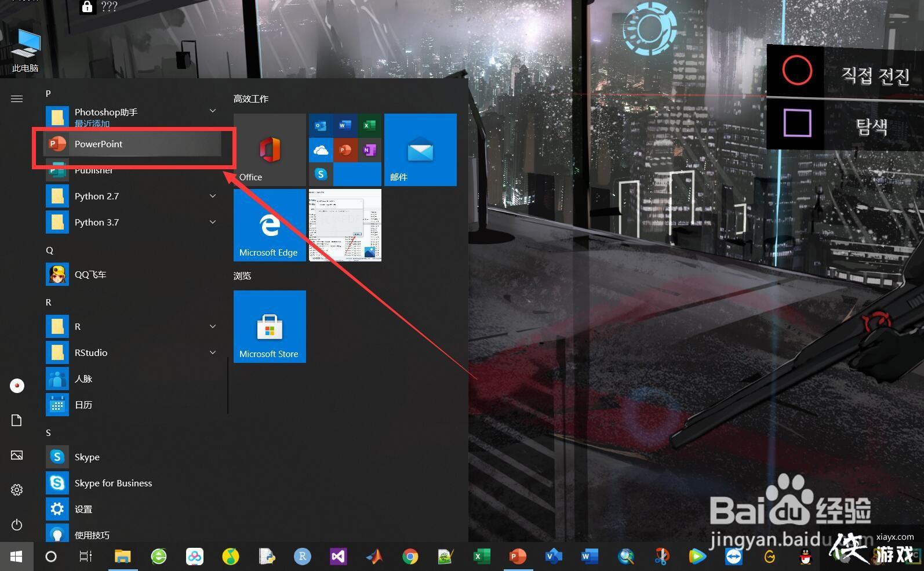Click the Python 3.7 folder entry
This screenshot has height=571, width=924.
pyautogui.click(x=133, y=222)
